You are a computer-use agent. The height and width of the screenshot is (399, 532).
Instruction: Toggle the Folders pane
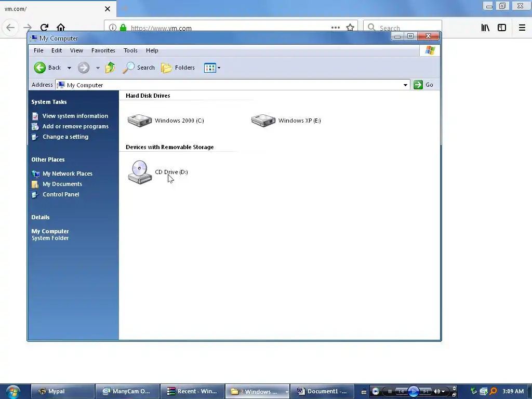coord(178,68)
